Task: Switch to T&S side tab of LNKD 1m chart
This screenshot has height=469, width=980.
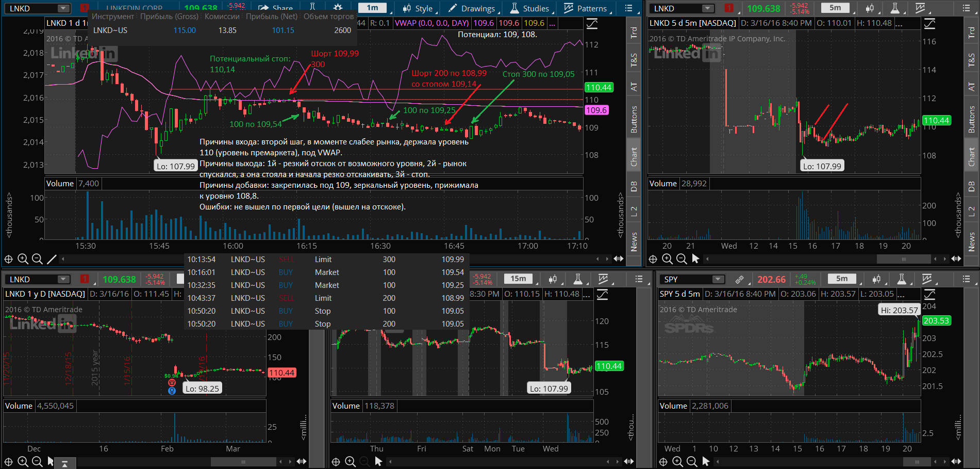Action: [634, 60]
